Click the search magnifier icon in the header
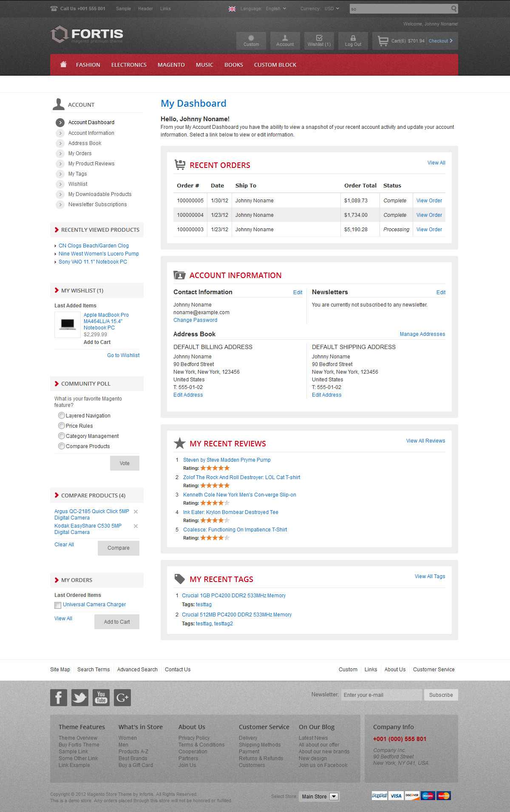This screenshot has width=510, height=812. [x=454, y=9]
